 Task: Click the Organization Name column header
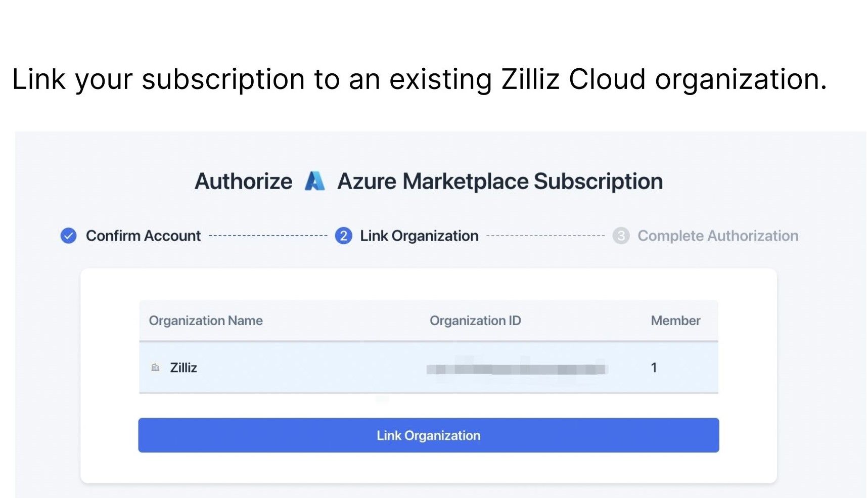[x=206, y=320]
